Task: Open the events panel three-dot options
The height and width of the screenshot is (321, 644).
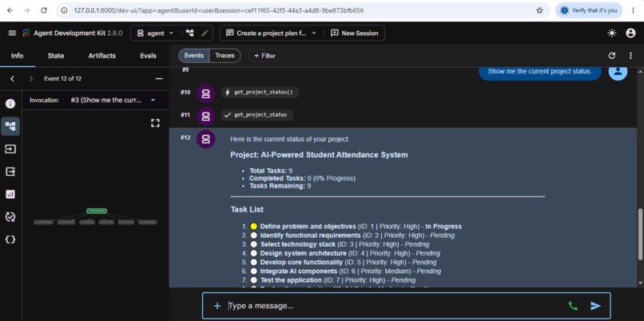Action: (x=630, y=56)
